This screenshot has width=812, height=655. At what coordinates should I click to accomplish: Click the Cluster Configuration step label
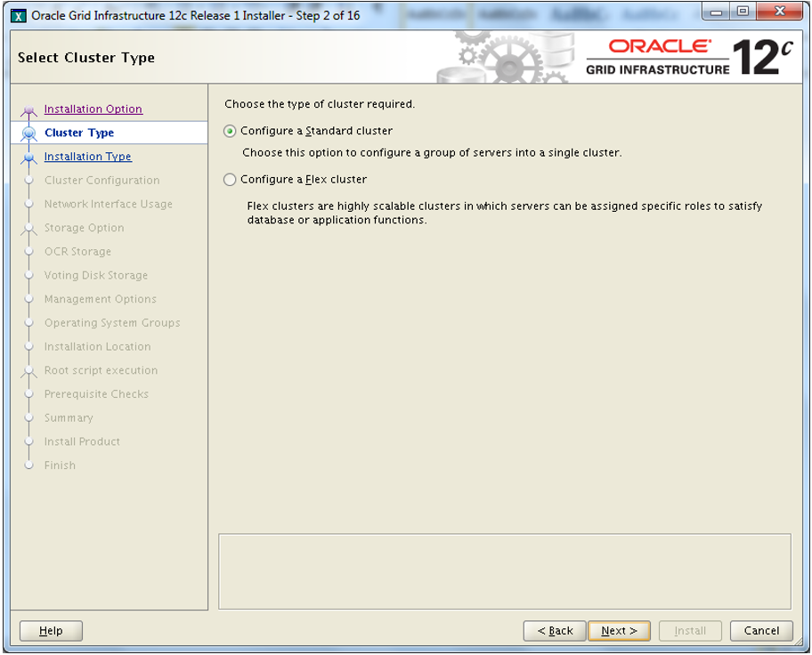[x=102, y=180]
